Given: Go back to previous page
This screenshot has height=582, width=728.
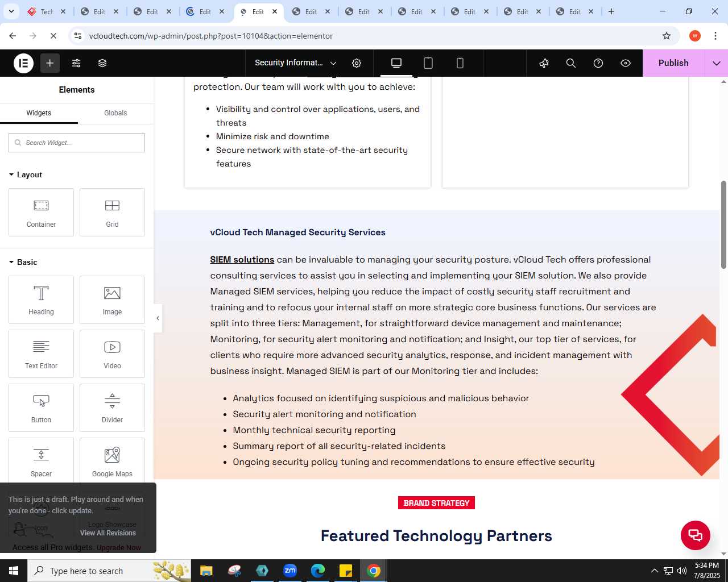Looking at the screenshot, I should click(13, 36).
